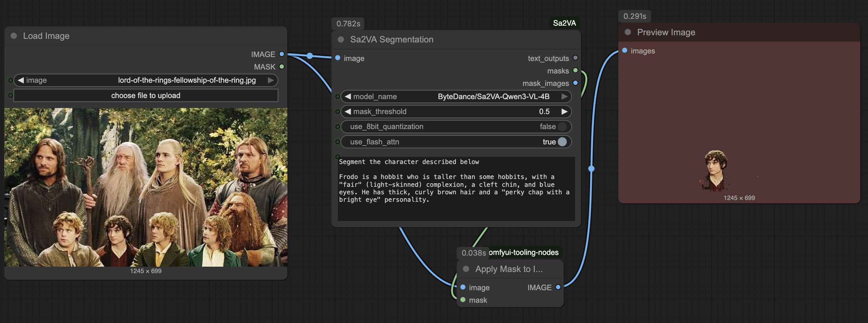Click the mask_threshold value 0.5
This screenshot has height=323, width=868.
tap(544, 112)
